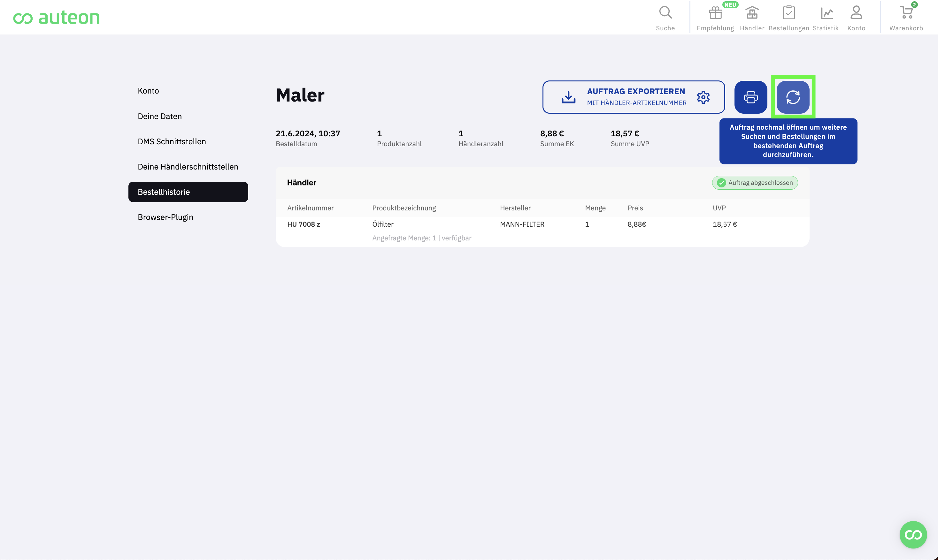Click the Menge column header
This screenshot has width=938, height=560.
pos(596,208)
